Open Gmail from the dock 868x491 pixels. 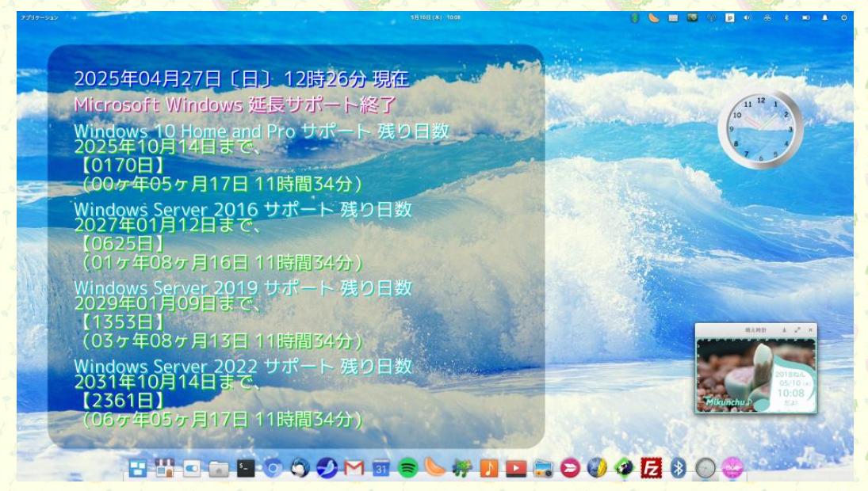click(x=354, y=468)
